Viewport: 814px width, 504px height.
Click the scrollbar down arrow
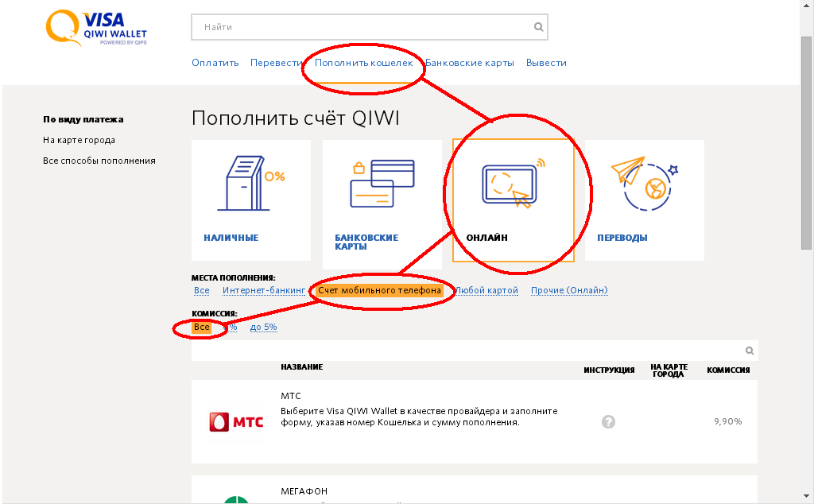click(x=806, y=497)
